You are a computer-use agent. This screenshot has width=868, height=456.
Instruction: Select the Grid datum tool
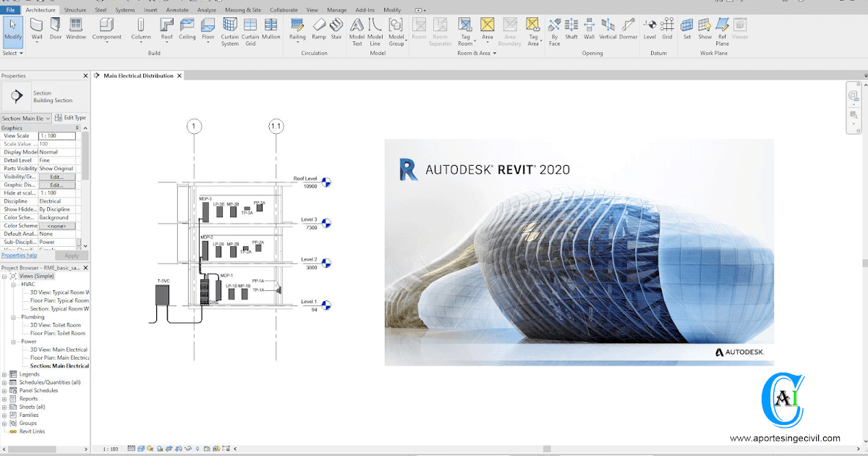pyautogui.click(x=667, y=29)
